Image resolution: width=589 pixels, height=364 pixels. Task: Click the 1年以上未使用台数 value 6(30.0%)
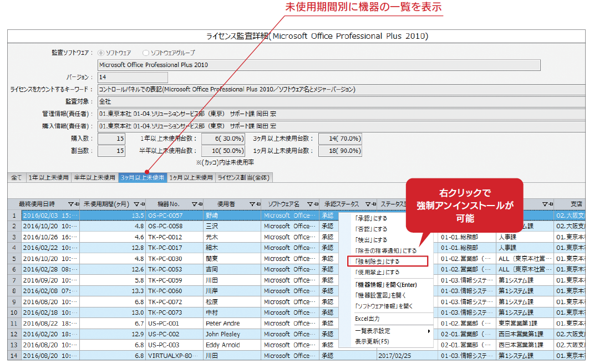click(223, 139)
